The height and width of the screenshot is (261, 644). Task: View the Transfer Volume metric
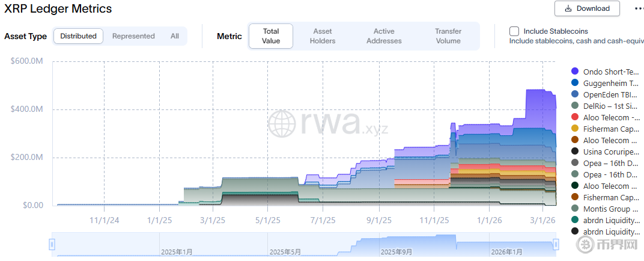(448, 36)
